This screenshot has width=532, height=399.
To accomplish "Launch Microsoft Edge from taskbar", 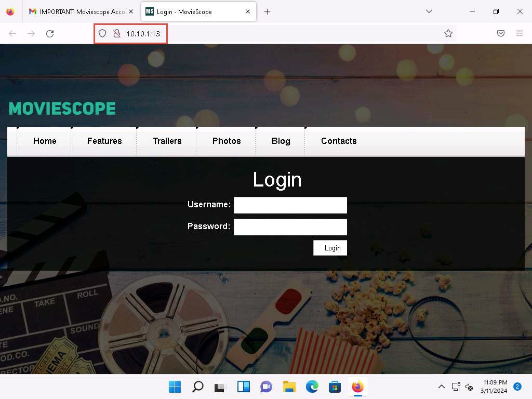I will (x=312, y=387).
